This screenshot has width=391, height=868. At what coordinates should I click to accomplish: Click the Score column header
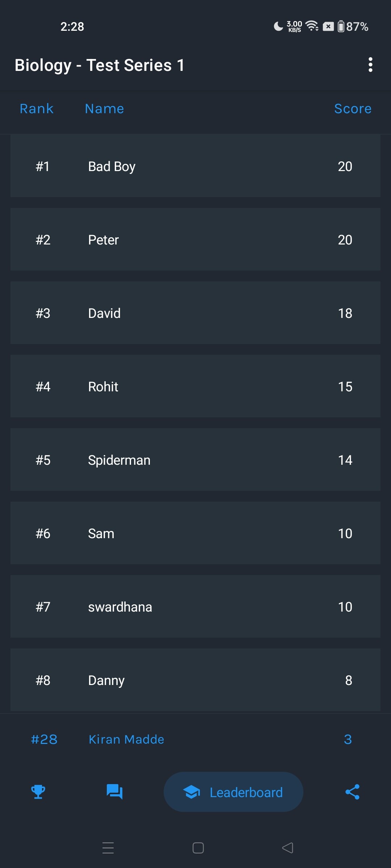pyautogui.click(x=353, y=109)
